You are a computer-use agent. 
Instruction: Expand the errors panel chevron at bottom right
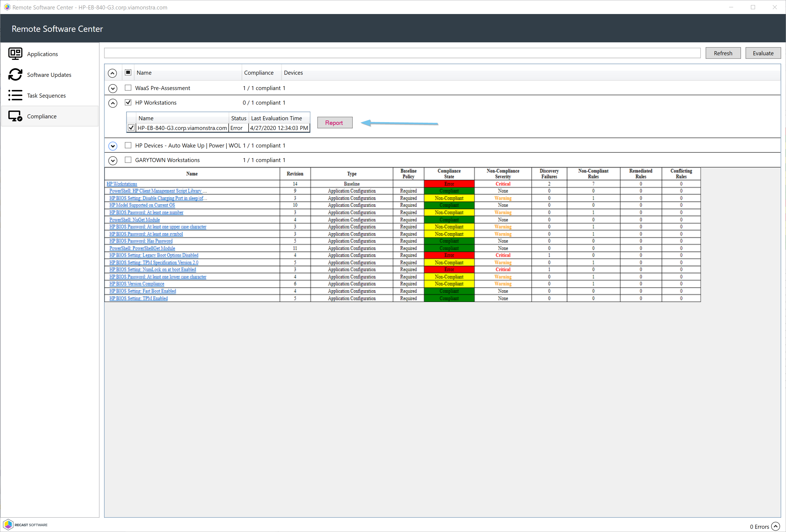click(x=775, y=526)
